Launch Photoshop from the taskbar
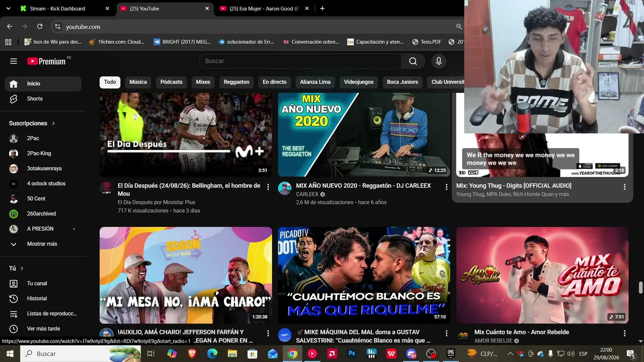This screenshot has height=362, width=644. pos(352,354)
